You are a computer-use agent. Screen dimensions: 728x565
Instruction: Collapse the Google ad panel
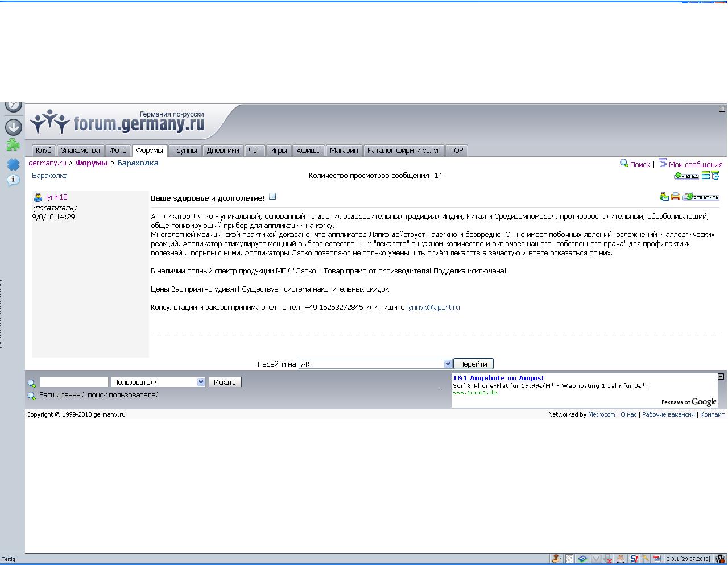[x=721, y=376]
